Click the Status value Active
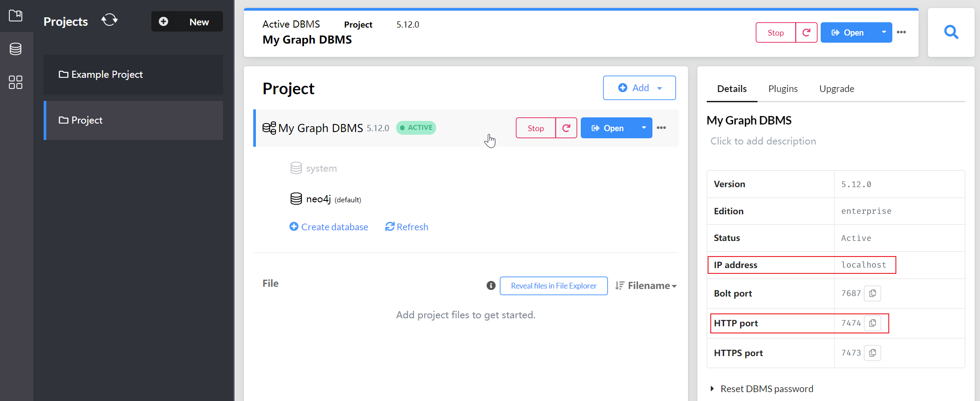This screenshot has height=401, width=980. (x=856, y=238)
